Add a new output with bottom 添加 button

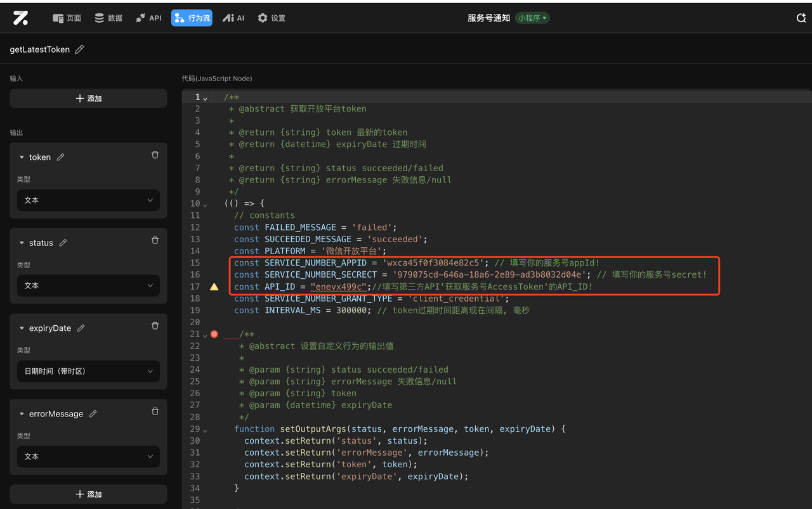[88, 494]
